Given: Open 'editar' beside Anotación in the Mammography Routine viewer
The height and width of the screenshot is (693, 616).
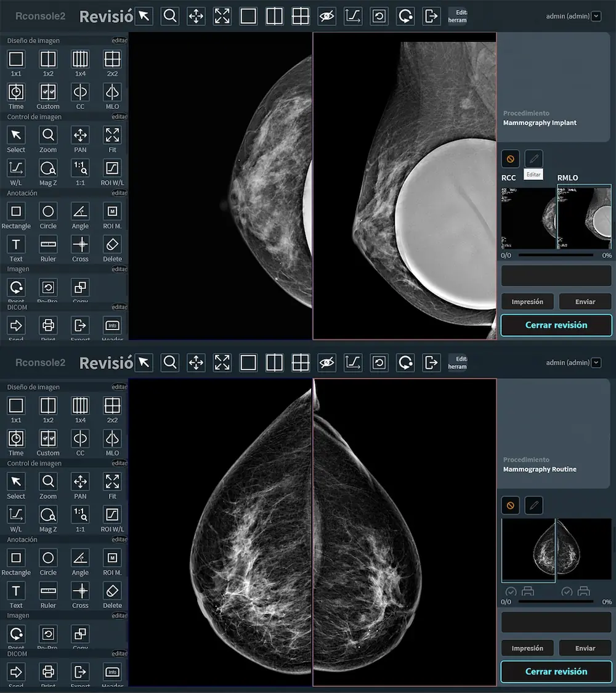Looking at the screenshot, I should click(x=119, y=540).
